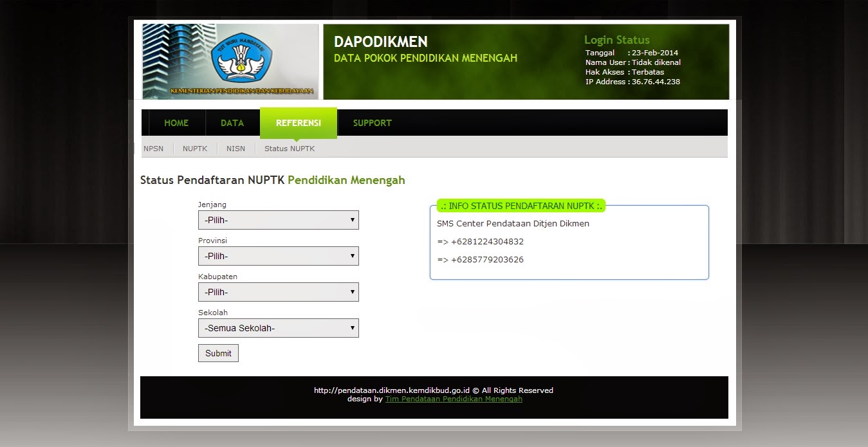The height and width of the screenshot is (447, 868).
Task: Open the SUPPORT menu
Action: [x=372, y=123]
